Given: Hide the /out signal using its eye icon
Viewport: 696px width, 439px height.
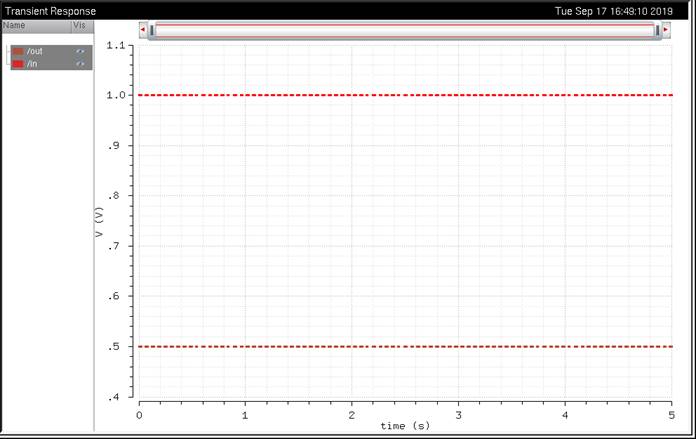Looking at the screenshot, I should pos(80,51).
